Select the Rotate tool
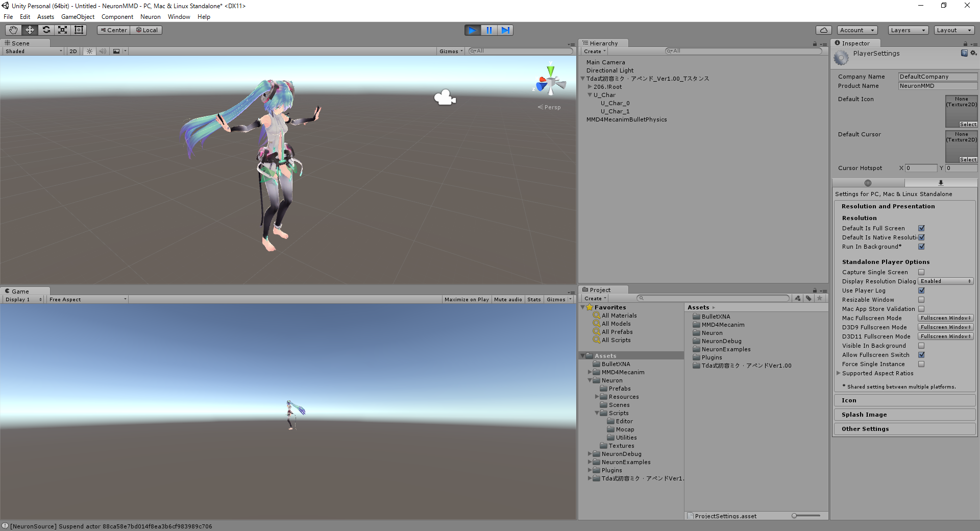The image size is (980, 531). [46, 30]
